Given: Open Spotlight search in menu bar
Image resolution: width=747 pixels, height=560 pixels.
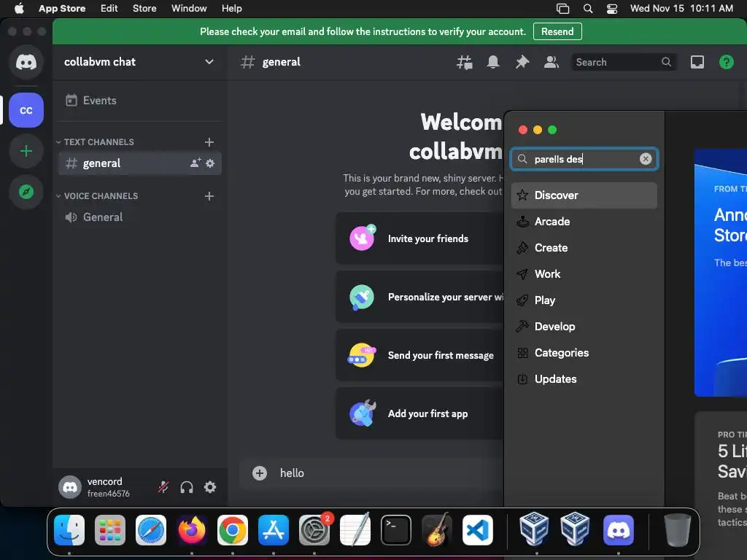Looking at the screenshot, I should coord(588,9).
